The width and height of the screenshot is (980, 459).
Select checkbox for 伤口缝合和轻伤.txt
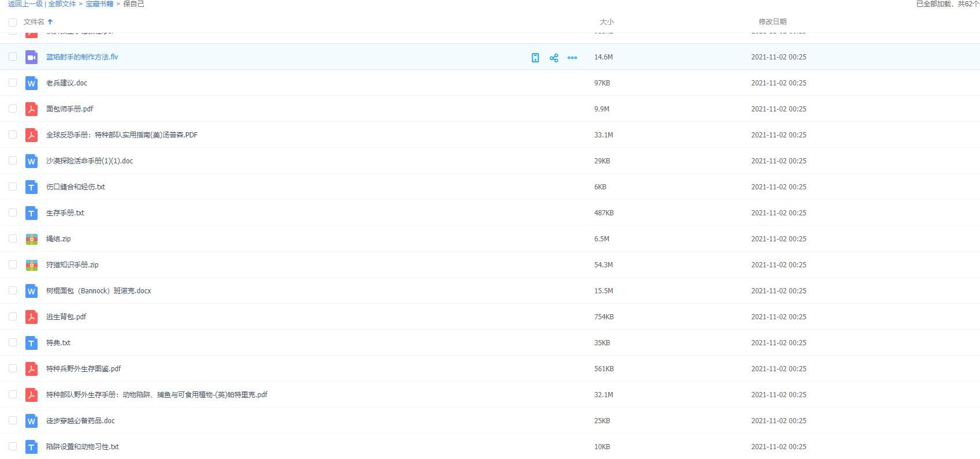point(13,186)
